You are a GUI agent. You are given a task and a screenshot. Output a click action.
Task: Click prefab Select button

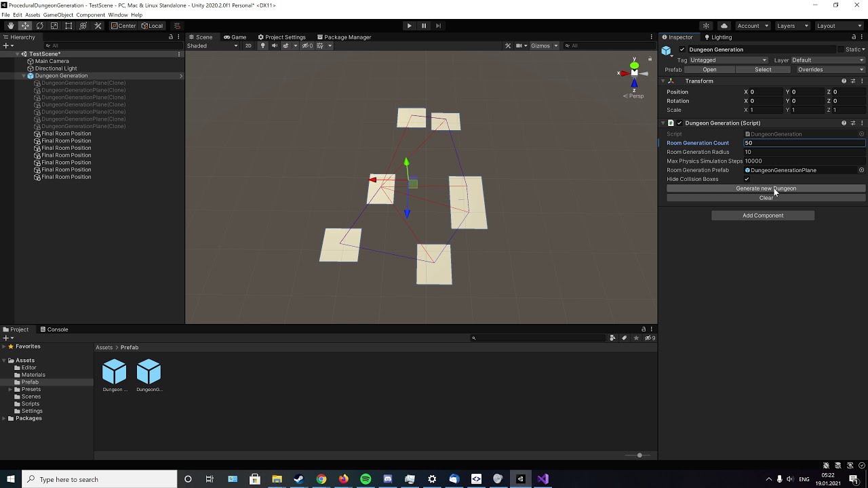[x=763, y=69]
